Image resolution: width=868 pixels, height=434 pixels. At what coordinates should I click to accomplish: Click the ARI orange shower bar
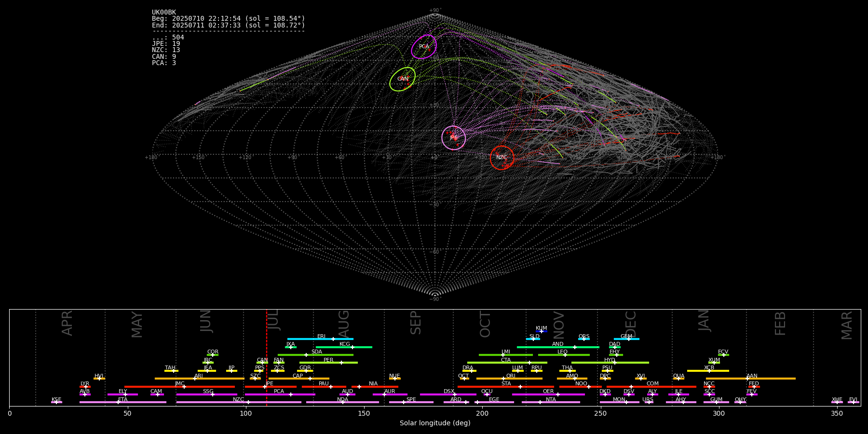tap(200, 379)
